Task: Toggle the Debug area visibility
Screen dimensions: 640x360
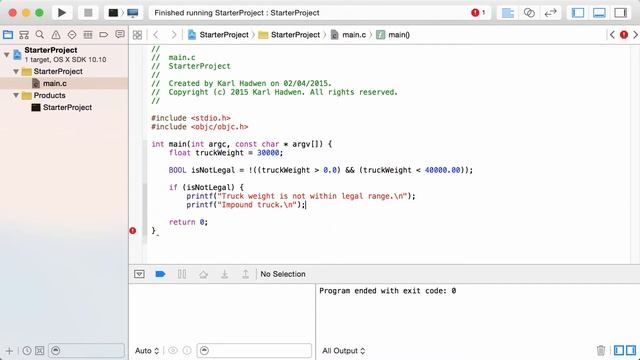Action: click(599, 13)
